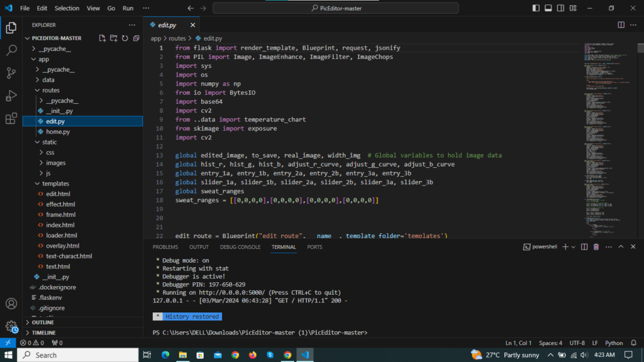Split the editor to the right

click(621, 25)
